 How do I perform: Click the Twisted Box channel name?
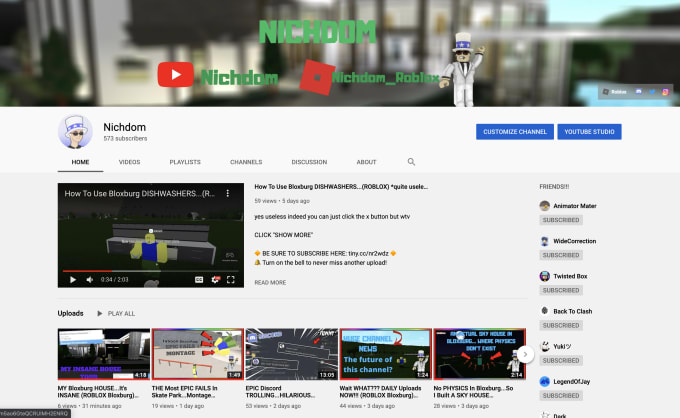pos(570,276)
